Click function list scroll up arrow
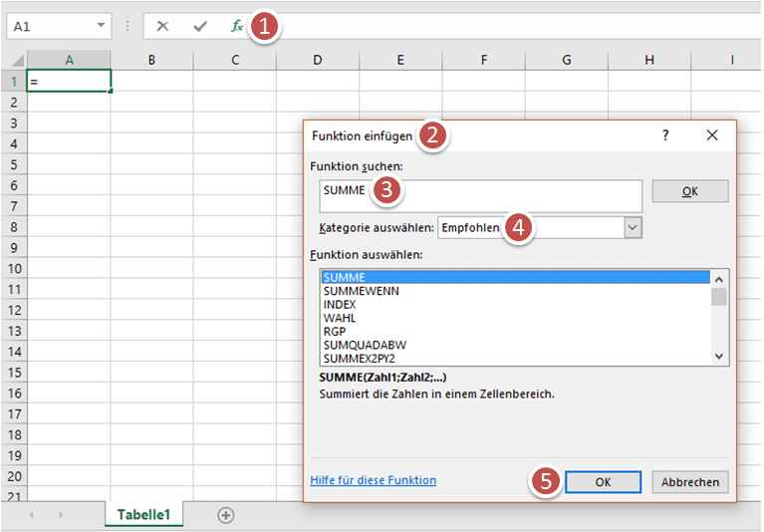Image resolution: width=764 pixels, height=532 pixels. click(719, 279)
